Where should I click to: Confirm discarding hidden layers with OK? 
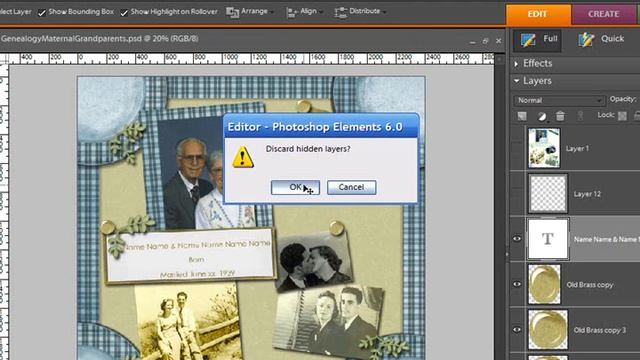[x=295, y=187]
